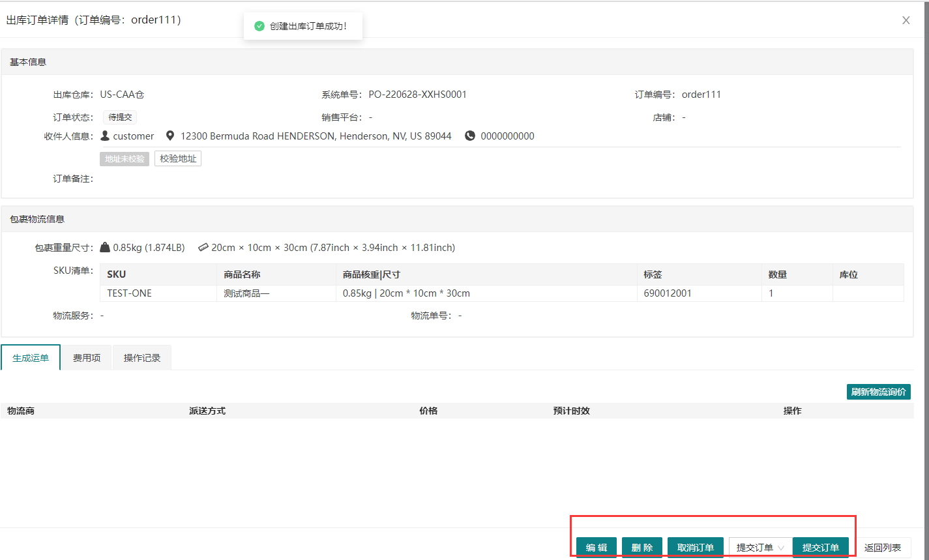Click the address location pin icon
Viewport: 929px width, 560px height.
click(170, 136)
